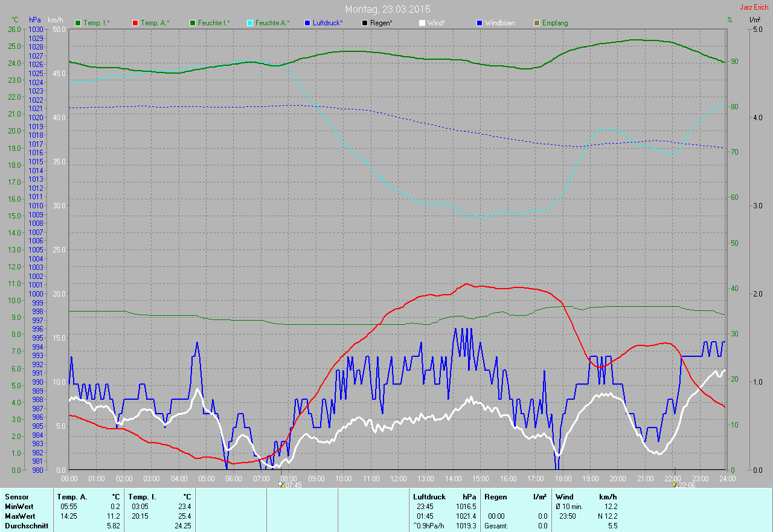Click the cyan Feuchte A. legend square

[x=251, y=23]
